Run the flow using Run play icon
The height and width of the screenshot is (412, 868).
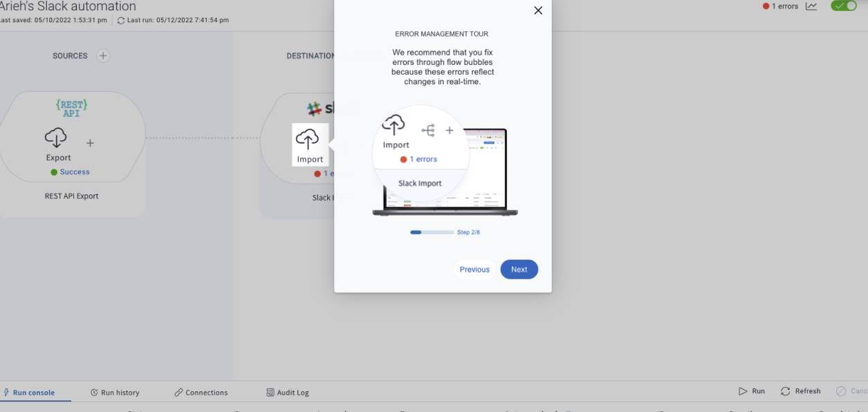tap(752, 391)
